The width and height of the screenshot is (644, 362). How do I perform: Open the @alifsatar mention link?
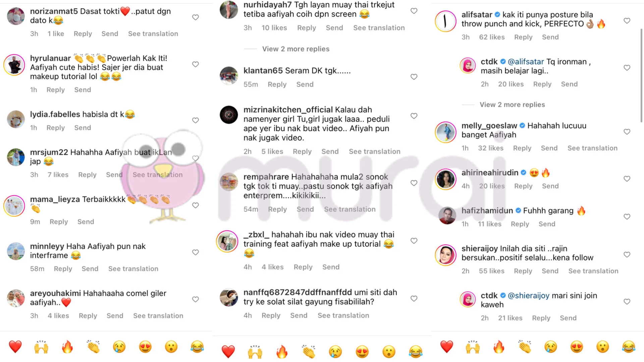pos(526,62)
